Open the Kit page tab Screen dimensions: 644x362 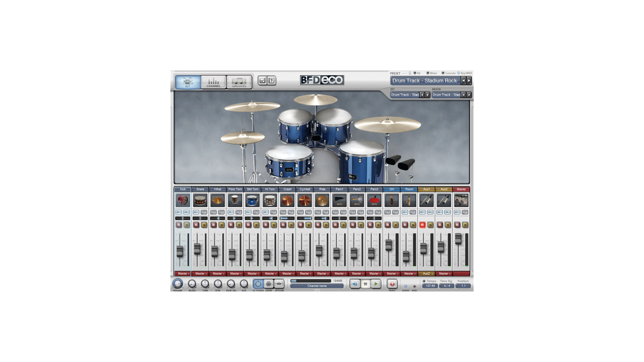[x=188, y=82]
